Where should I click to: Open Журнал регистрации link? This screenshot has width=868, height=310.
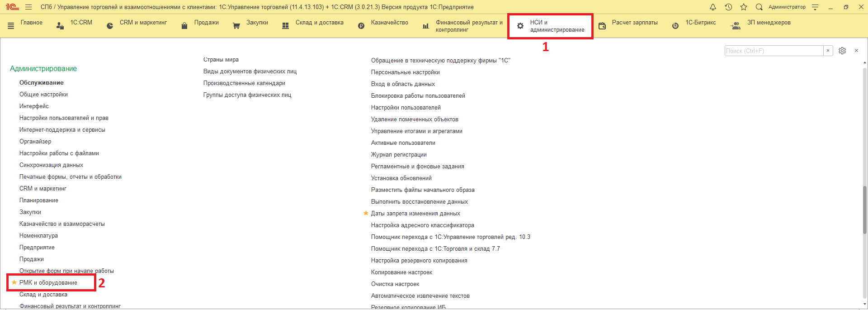(399, 155)
